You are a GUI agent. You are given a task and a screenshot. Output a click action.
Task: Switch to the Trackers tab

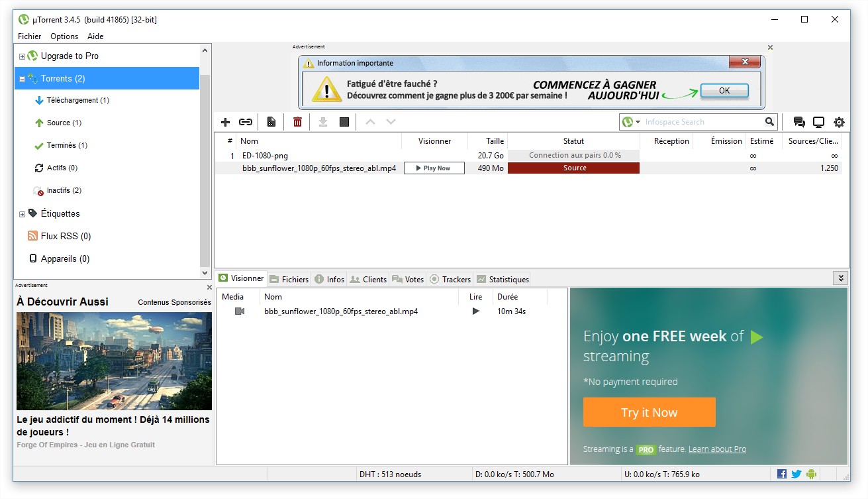pyautogui.click(x=450, y=279)
